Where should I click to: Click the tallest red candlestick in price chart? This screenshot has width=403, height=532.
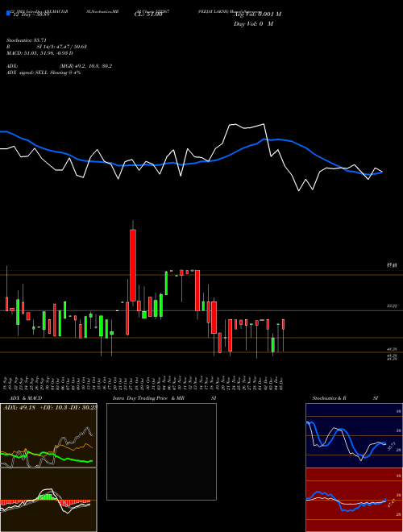point(133,265)
